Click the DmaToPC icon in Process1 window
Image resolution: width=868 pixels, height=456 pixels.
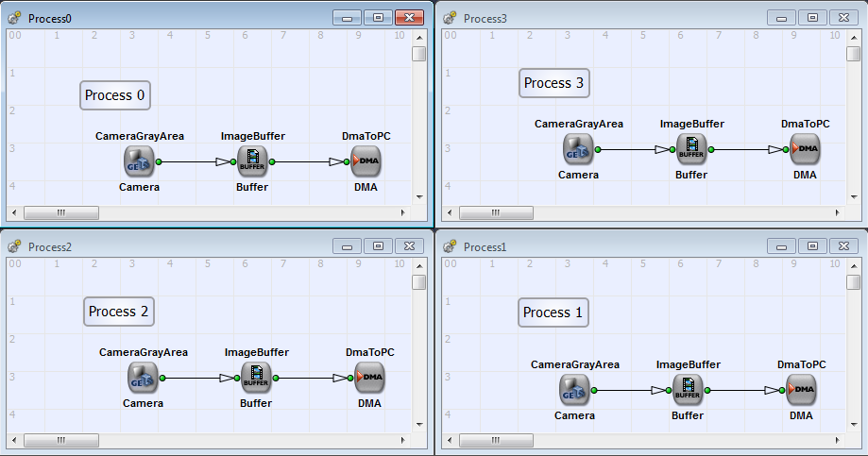pos(801,389)
